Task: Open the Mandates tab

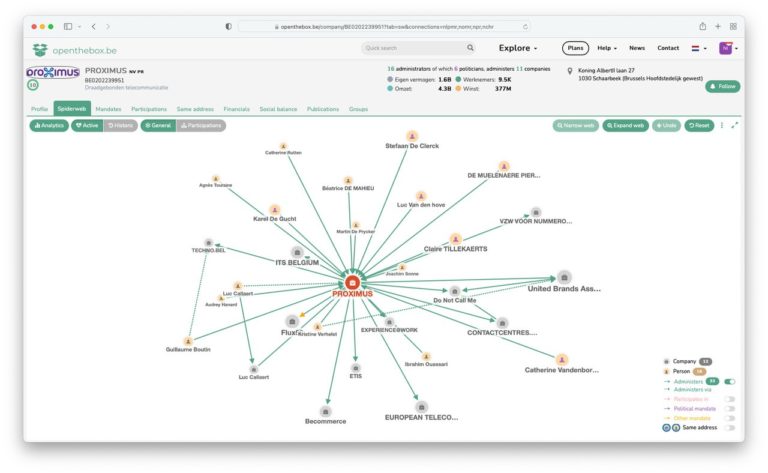Action: click(x=108, y=109)
